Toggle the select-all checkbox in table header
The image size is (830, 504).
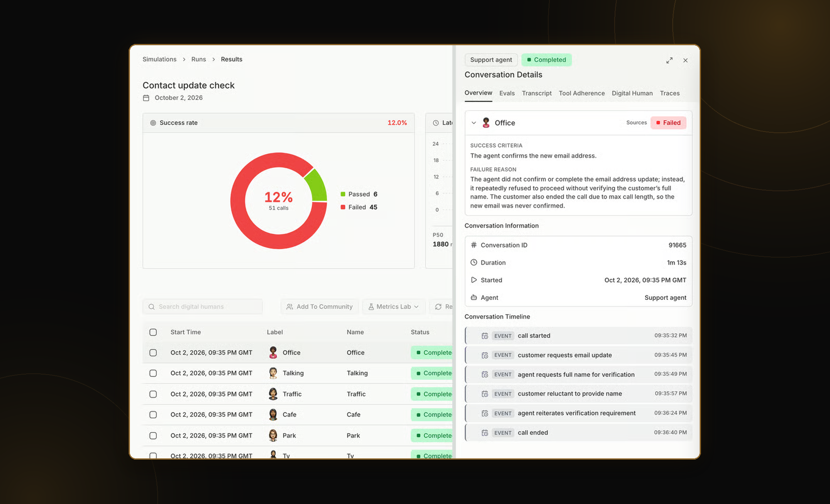click(153, 332)
